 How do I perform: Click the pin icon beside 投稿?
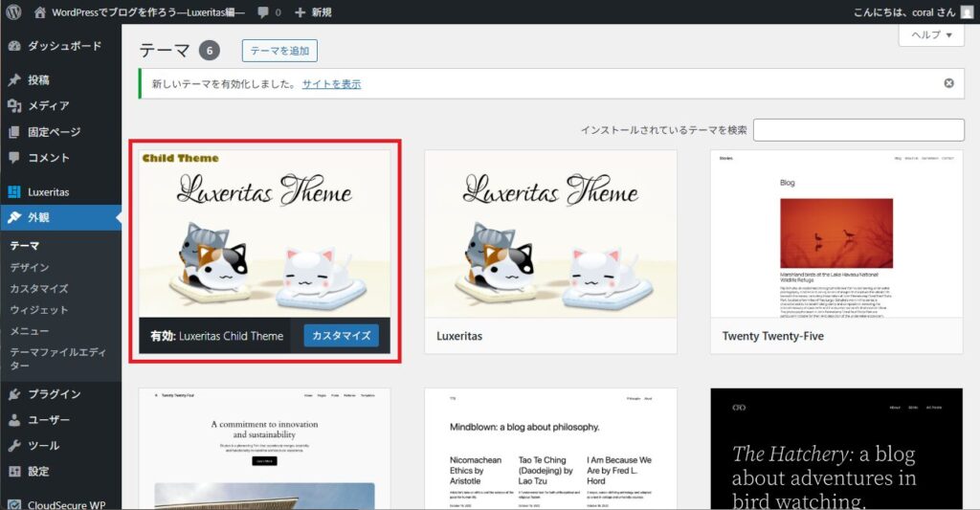coord(14,80)
